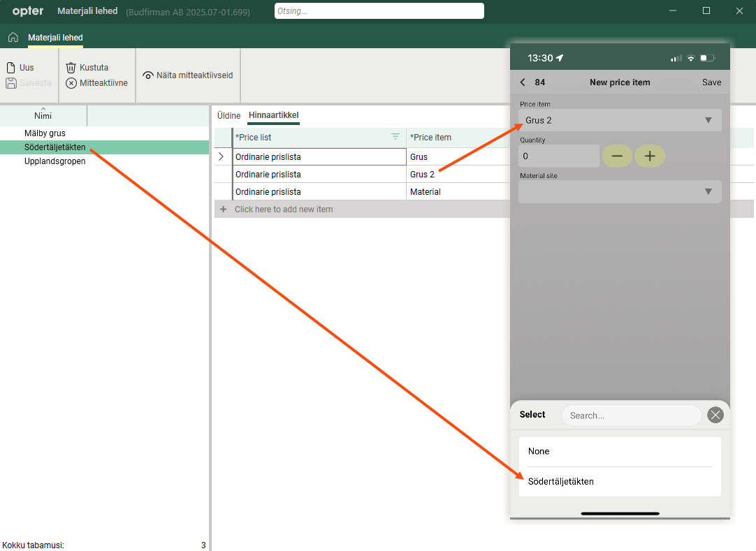Image resolution: width=756 pixels, height=551 pixels.
Task: Select the Hinnaartikkel tab
Action: pos(273,115)
